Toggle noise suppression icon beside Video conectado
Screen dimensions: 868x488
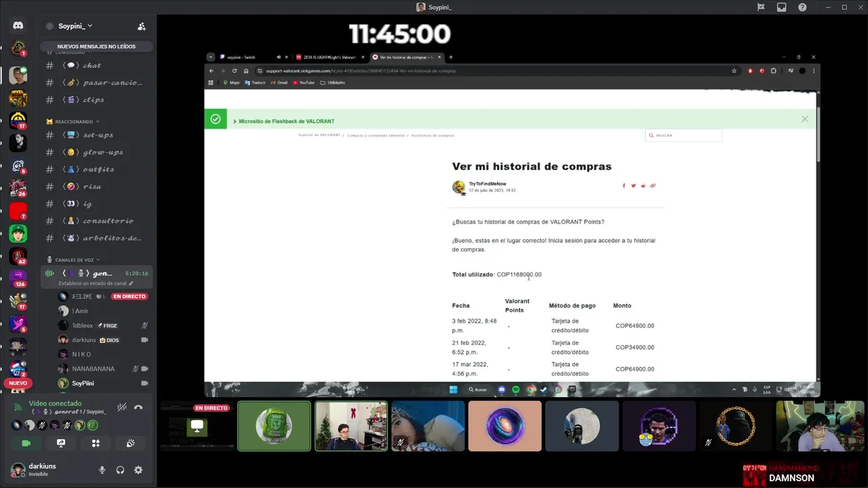tap(121, 407)
